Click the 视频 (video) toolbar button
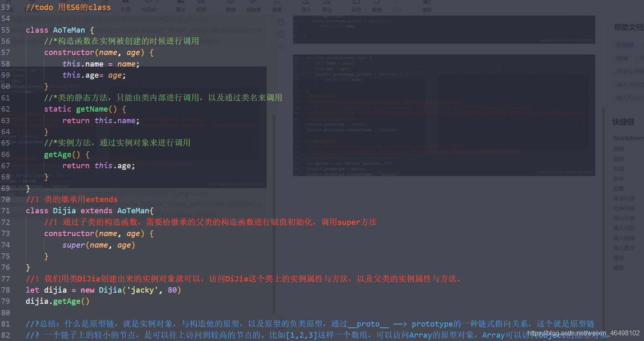The height and width of the screenshot is (341, 644). pos(201,6)
